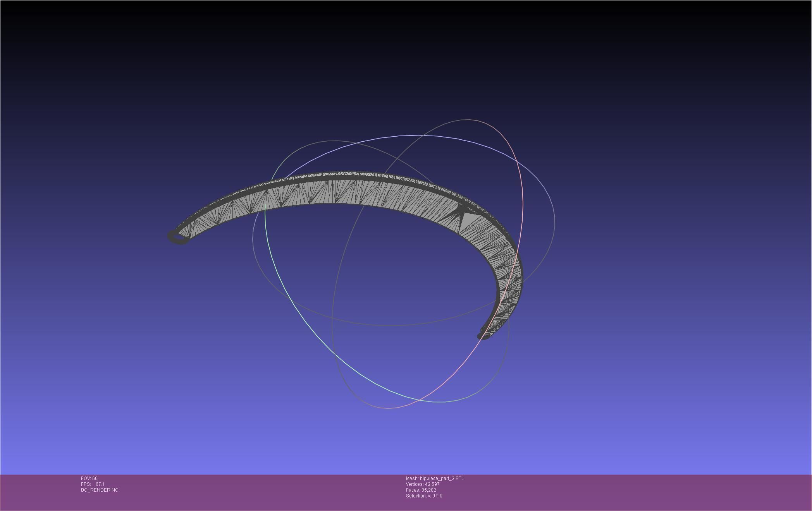Viewport: 812px width, 511px height.
Task: Click the Faces: 85,202 text
Action: pyautogui.click(x=421, y=490)
